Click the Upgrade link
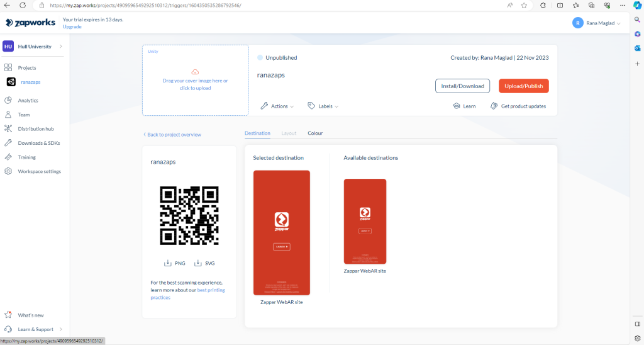Image resolution: width=644 pixels, height=345 pixels. [72, 26]
